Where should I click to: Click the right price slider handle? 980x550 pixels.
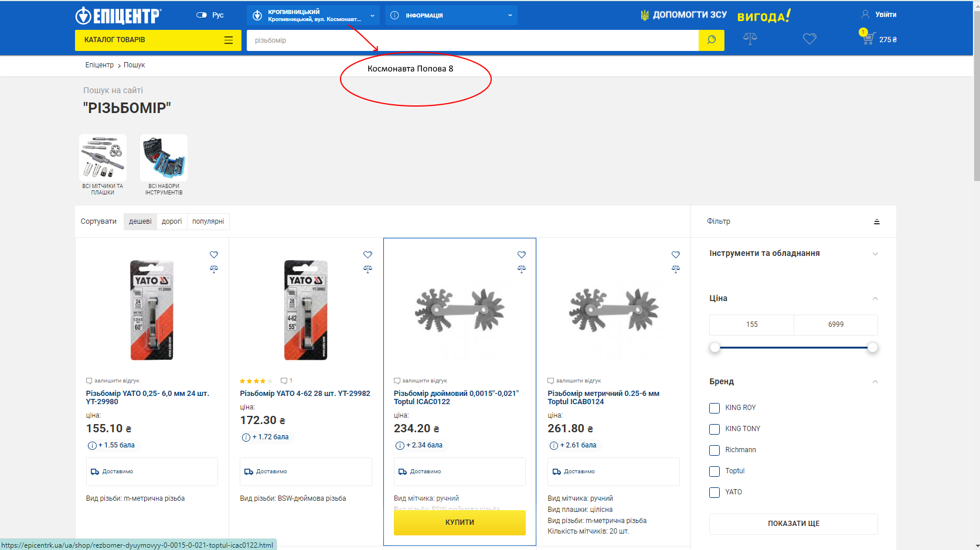[x=873, y=348]
